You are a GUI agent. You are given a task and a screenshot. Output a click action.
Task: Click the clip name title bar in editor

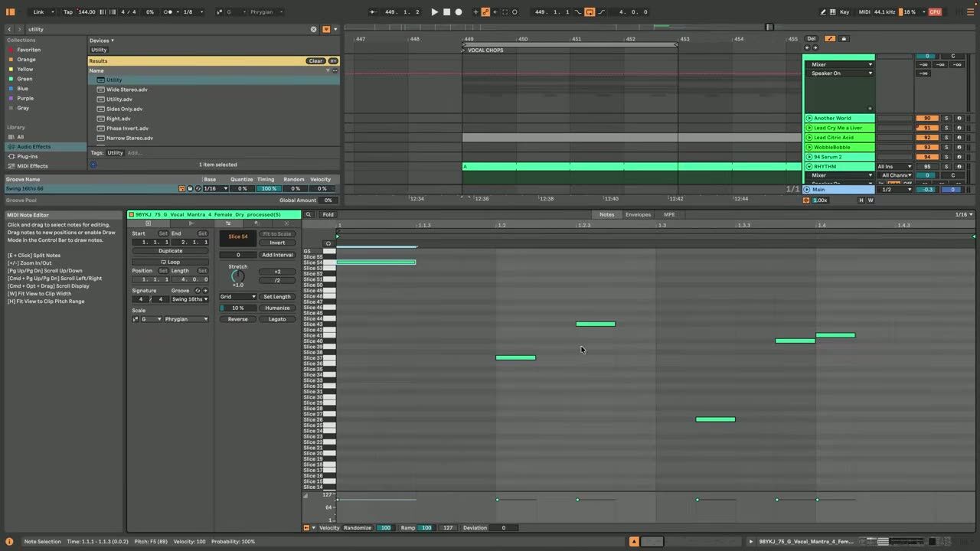click(214, 215)
